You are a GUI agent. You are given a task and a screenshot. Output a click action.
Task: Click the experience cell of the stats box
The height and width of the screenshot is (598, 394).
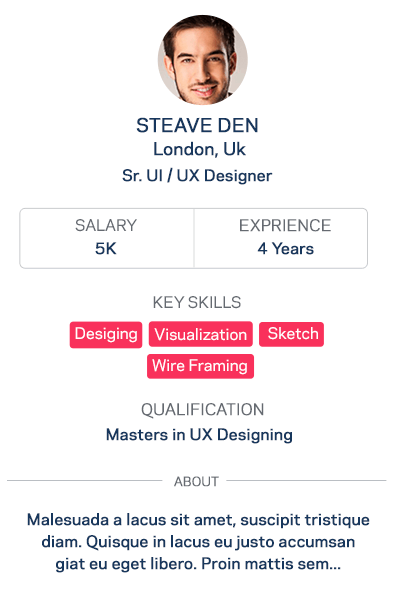(x=281, y=238)
